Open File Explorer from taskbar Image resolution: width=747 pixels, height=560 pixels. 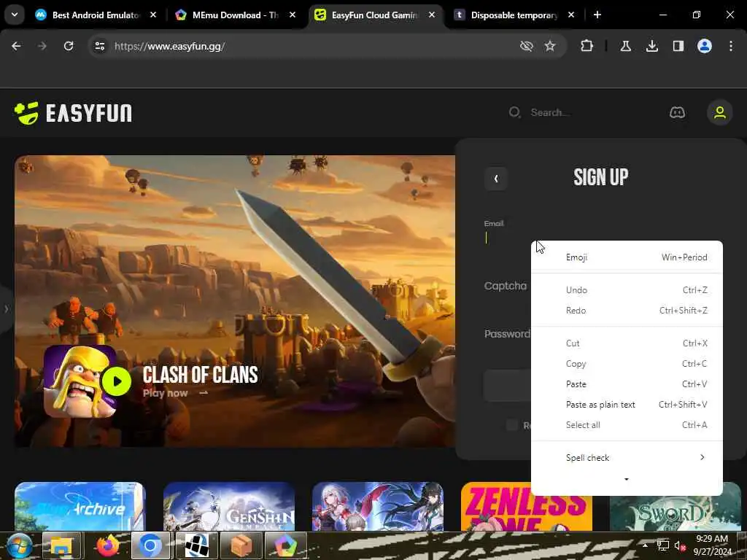click(x=61, y=545)
